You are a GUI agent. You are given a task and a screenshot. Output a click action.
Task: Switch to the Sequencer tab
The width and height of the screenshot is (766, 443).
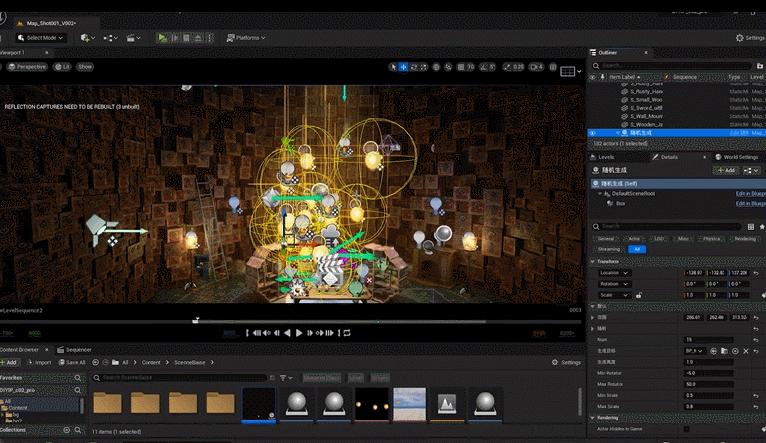tap(75, 350)
